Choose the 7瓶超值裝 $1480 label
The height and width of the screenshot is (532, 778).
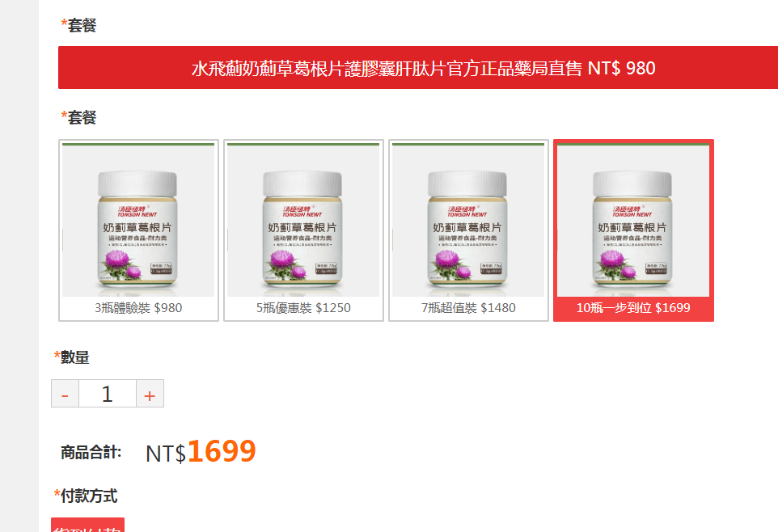point(468,308)
